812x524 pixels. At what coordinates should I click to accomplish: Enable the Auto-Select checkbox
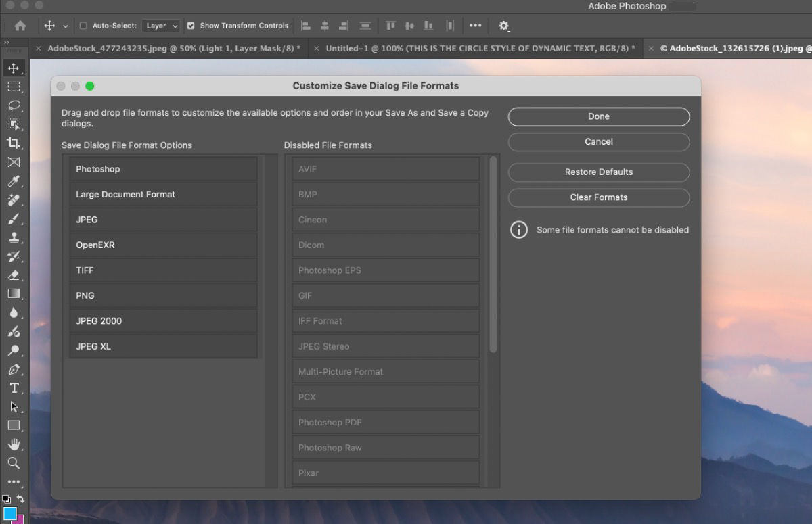(x=83, y=26)
